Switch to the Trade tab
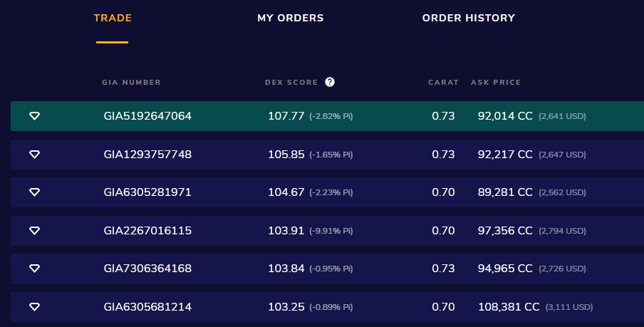The image size is (644, 327). pyautogui.click(x=113, y=18)
